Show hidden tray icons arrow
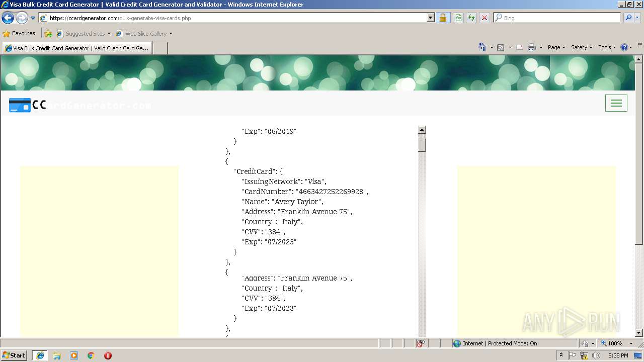Image resolution: width=644 pixels, height=362 pixels. point(561,355)
